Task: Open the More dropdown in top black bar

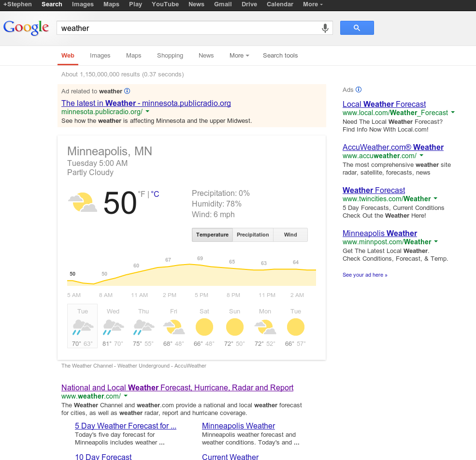Action: click(x=313, y=4)
